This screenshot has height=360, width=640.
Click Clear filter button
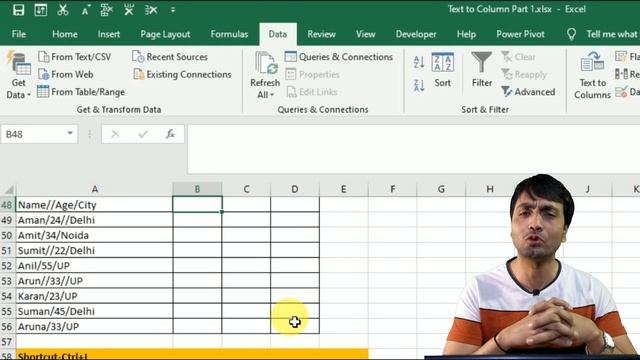(518, 57)
